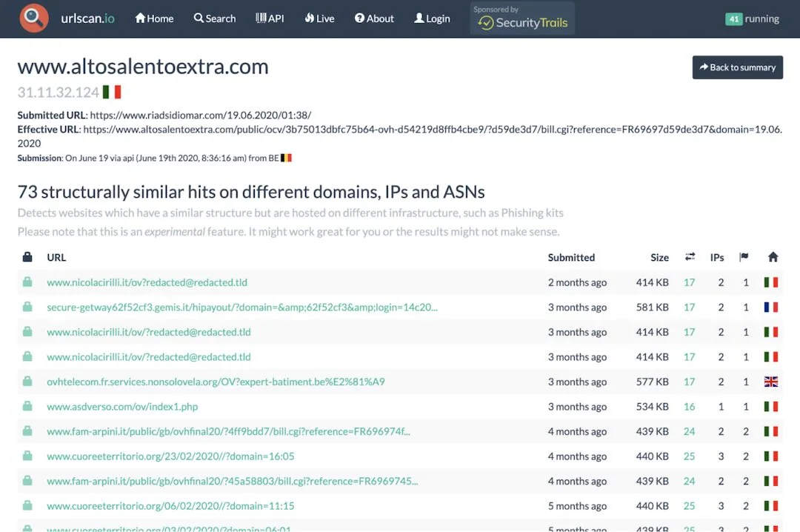The width and height of the screenshot is (800, 532).
Task: Click the lock icon column header
Action: [27, 257]
